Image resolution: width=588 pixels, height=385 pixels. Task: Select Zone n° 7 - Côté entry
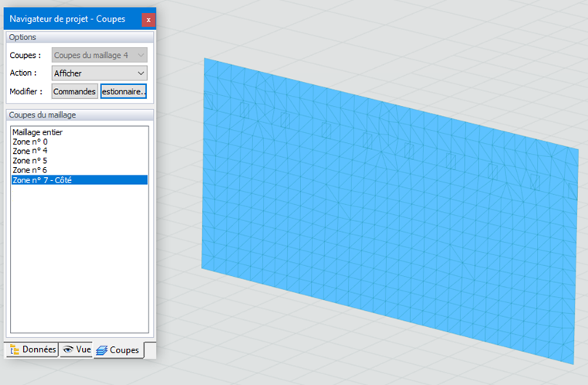[x=80, y=180]
